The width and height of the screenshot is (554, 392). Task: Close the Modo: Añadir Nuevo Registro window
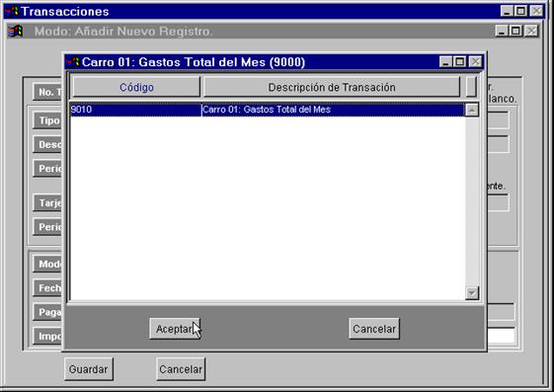click(x=531, y=31)
